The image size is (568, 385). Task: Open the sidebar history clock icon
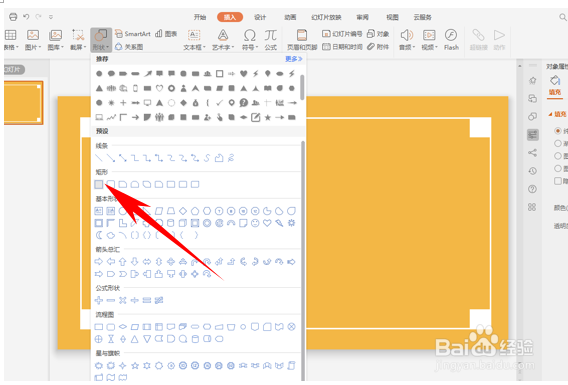pos(532,171)
